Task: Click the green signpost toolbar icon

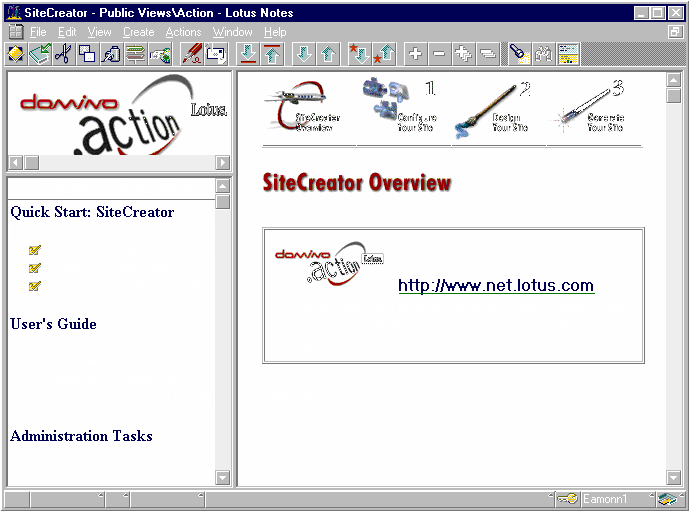Action: 135,54
